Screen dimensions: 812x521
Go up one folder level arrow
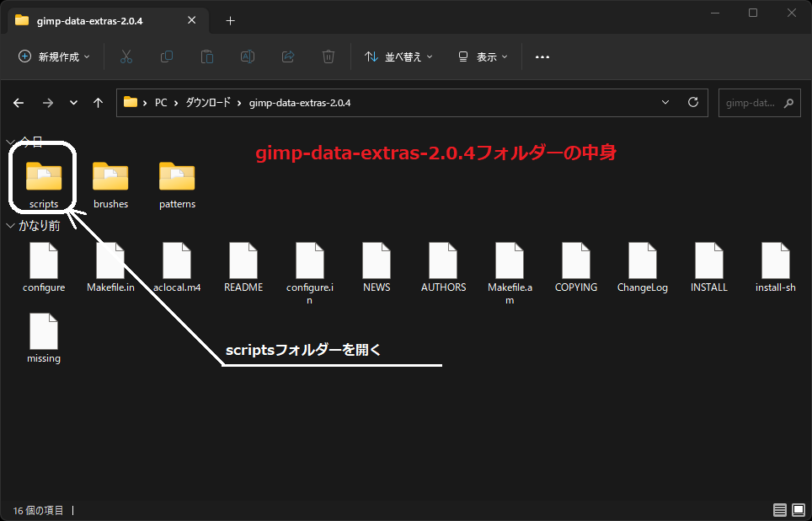pyautogui.click(x=98, y=103)
